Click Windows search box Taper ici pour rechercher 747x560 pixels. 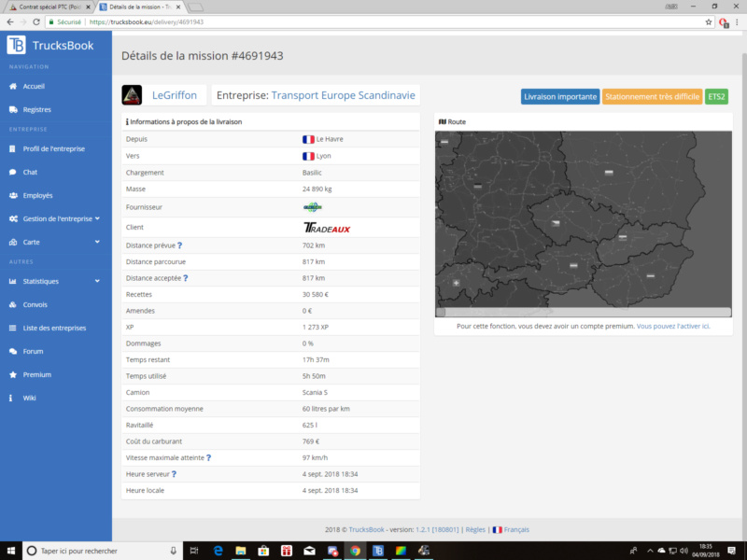[101, 551]
